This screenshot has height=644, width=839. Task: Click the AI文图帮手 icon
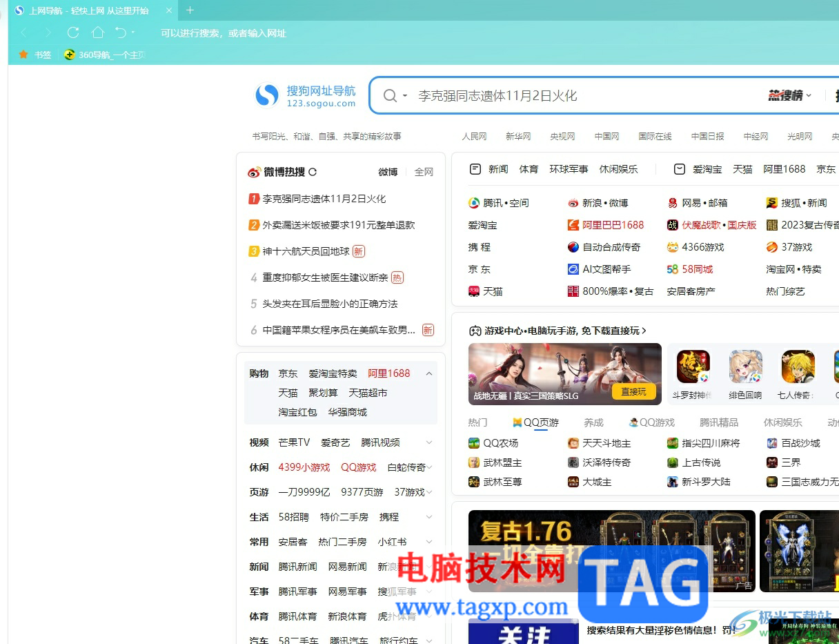[x=573, y=269]
